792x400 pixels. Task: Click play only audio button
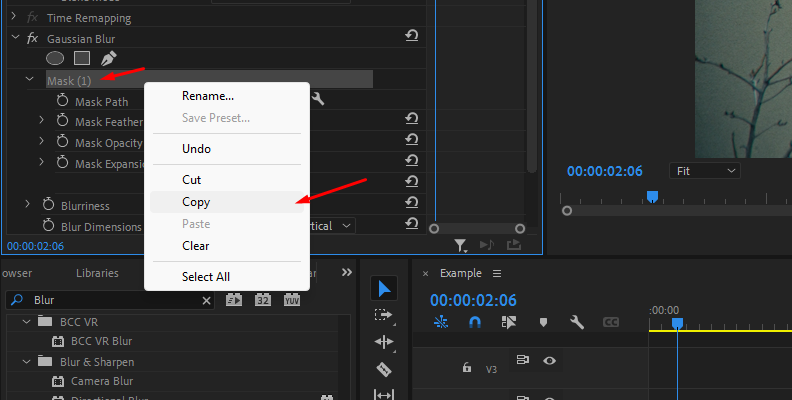click(487, 245)
